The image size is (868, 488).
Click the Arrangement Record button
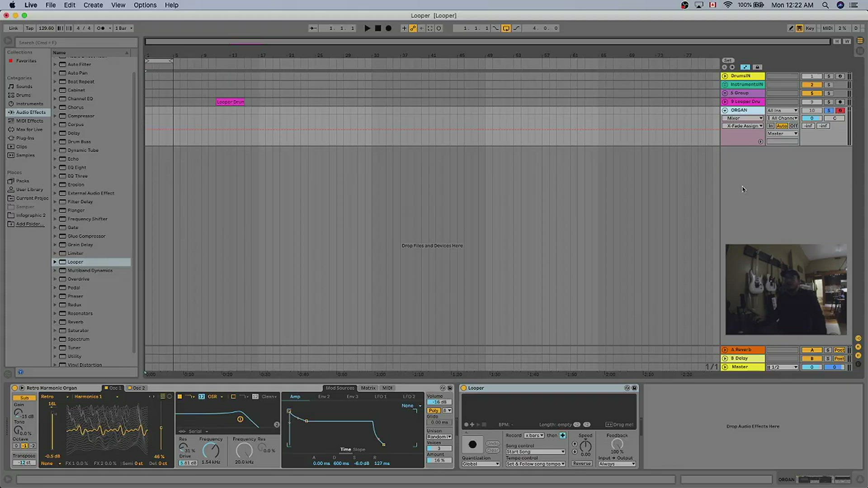[388, 28]
